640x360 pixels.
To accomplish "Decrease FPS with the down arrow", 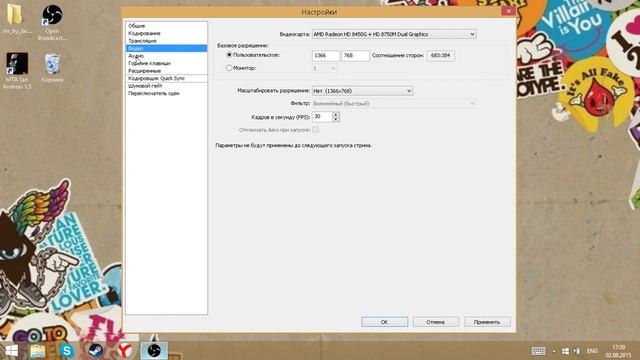I will pos(336,119).
